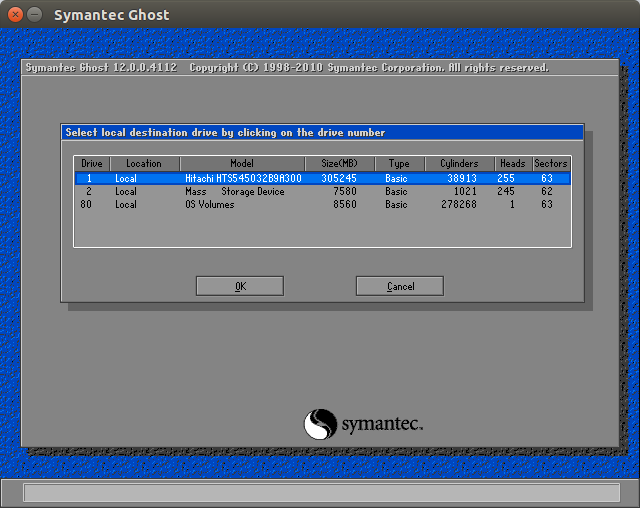Select drive number 1 in the list
Viewport: 640px width, 508px height.
pos(89,178)
